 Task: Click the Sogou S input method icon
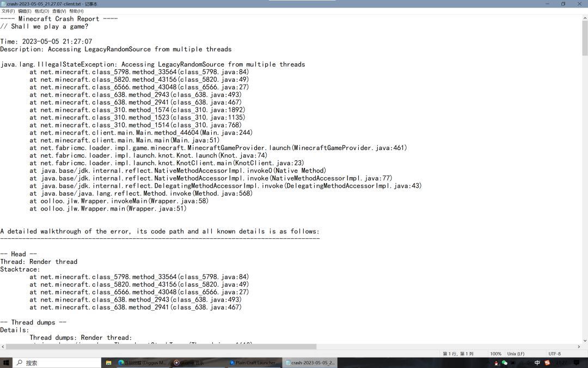point(547,363)
